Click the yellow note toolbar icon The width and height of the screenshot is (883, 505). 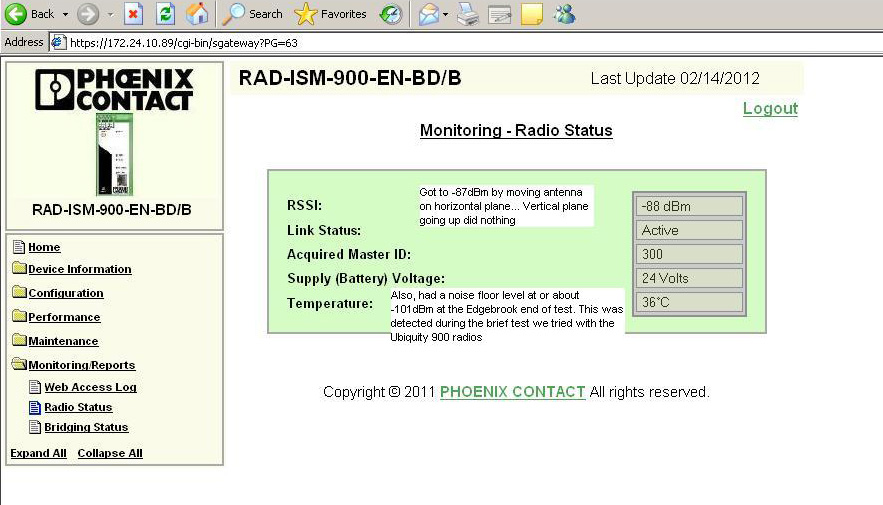click(x=532, y=14)
